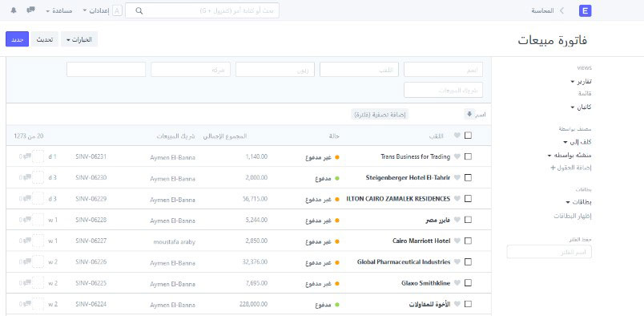644x316 pixels.
Task: Open the إعدادات settings menu
Action: pyautogui.click(x=95, y=10)
